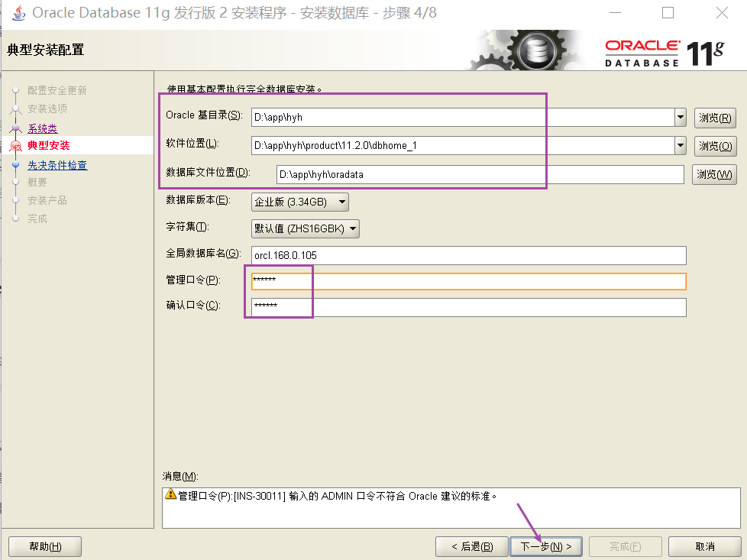Screen dimensions: 747x560
Task: Click the red 典型安装 step icon
Action: (16, 146)
